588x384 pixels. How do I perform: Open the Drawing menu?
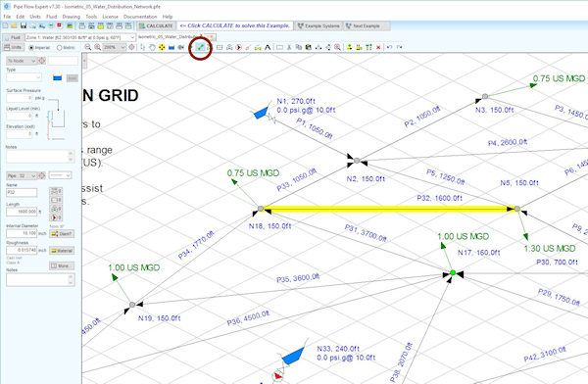point(72,17)
